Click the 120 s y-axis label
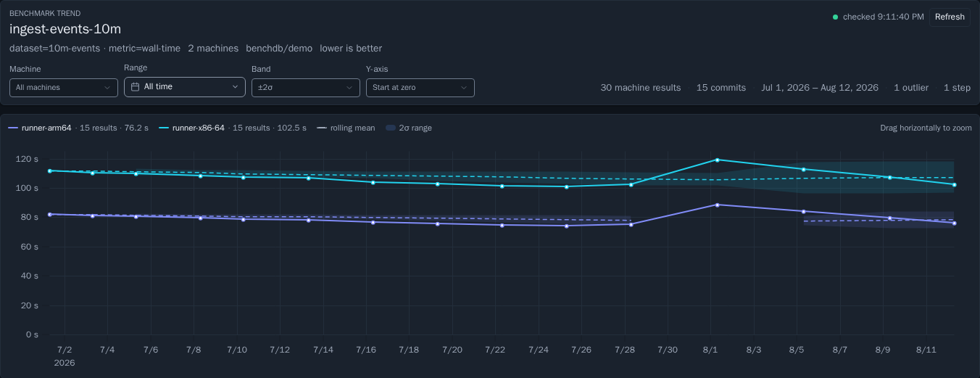 [27, 159]
